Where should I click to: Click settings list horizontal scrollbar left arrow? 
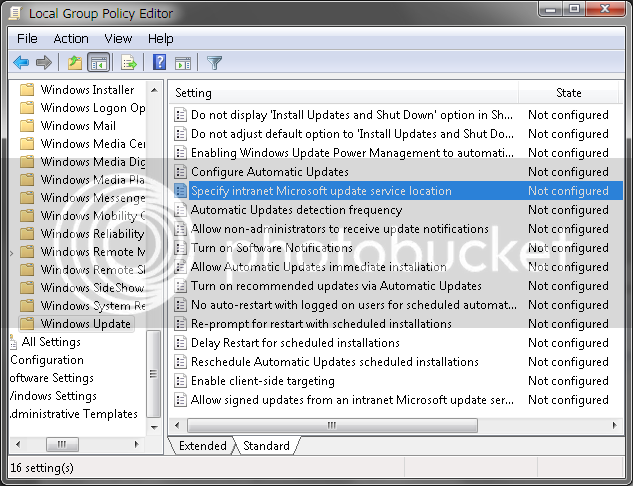point(177,425)
